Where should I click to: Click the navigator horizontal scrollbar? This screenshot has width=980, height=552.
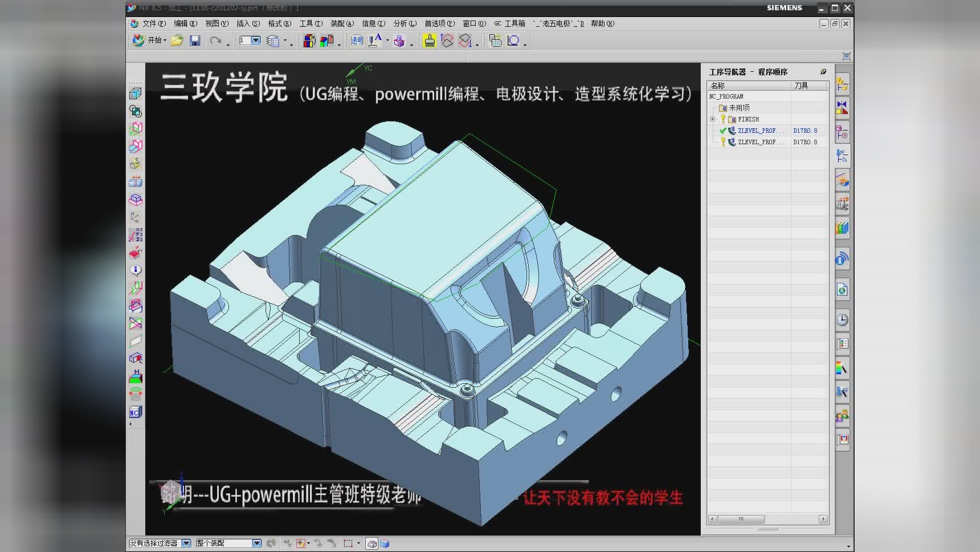click(x=741, y=519)
